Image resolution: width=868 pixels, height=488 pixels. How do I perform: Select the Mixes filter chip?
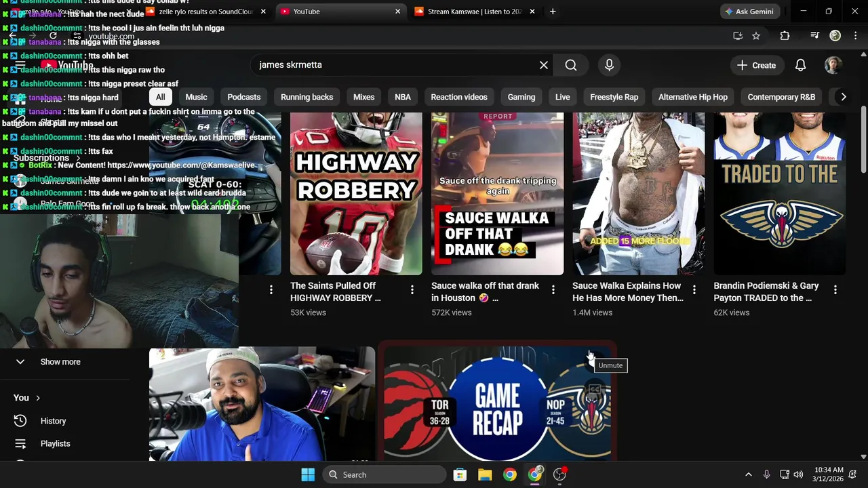point(363,97)
